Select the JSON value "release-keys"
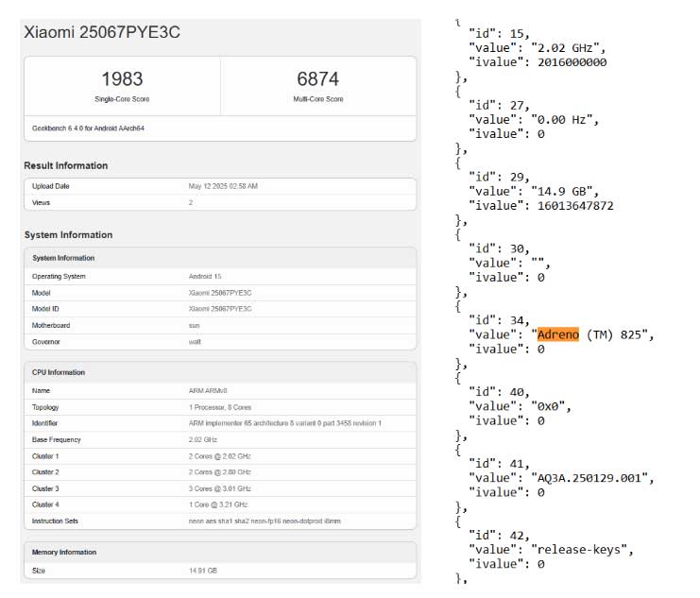This screenshot has width=700, height=598. [579, 550]
